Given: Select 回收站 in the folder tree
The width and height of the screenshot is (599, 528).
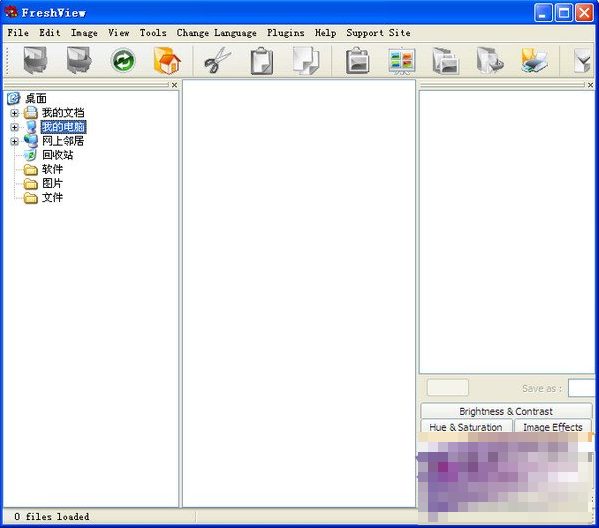Looking at the screenshot, I should click(x=58, y=155).
